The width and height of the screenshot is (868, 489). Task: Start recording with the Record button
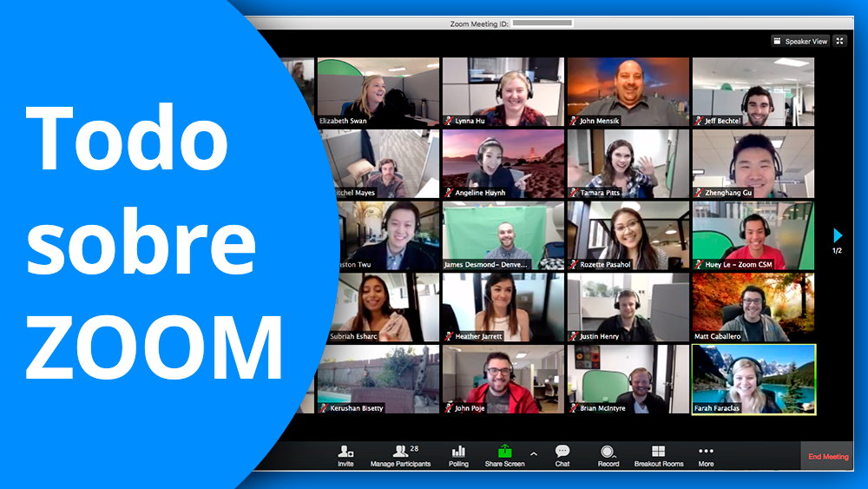tap(608, 456)
